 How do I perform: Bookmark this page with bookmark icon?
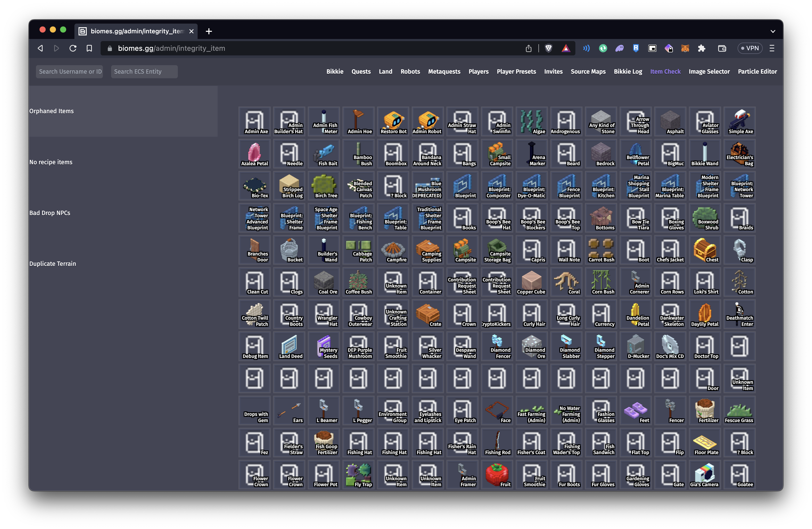click(x=89, y=48)
